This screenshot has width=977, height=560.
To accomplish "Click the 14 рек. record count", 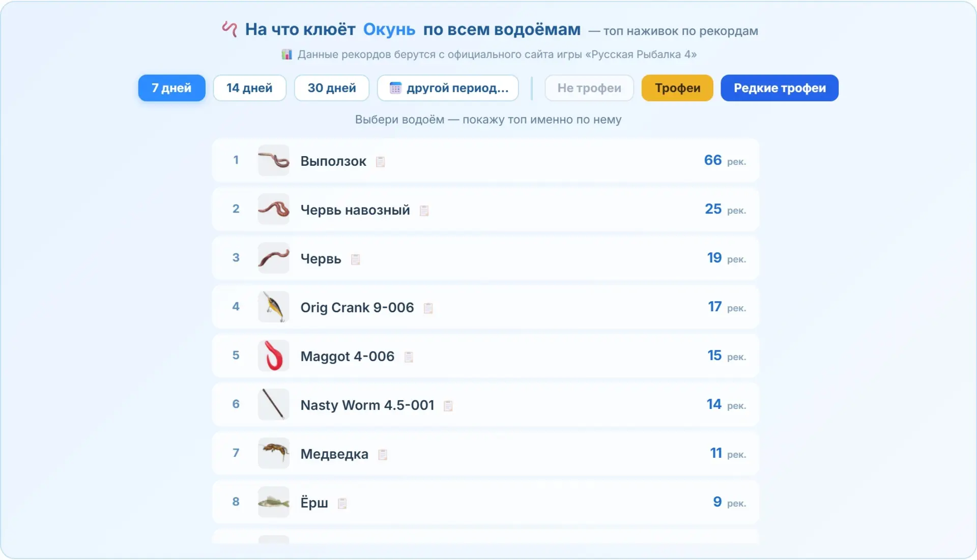I will pos(726,404).
